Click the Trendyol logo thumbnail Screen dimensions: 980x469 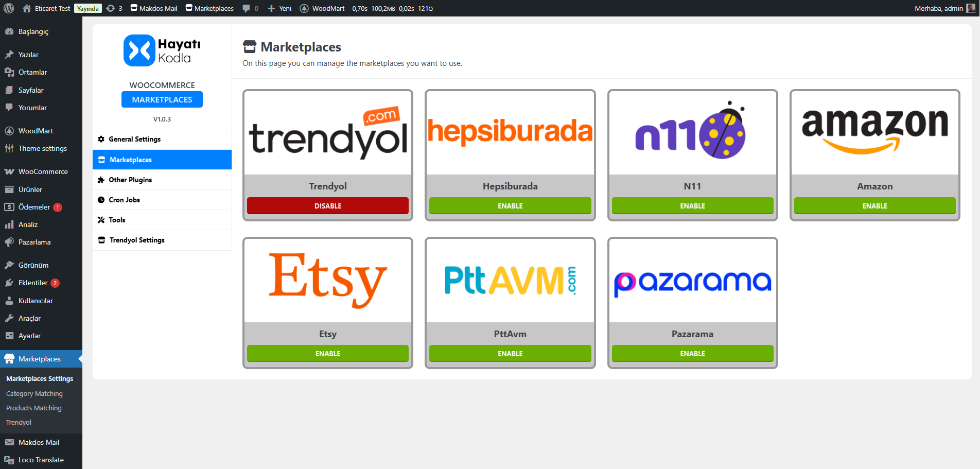point(328,133)
